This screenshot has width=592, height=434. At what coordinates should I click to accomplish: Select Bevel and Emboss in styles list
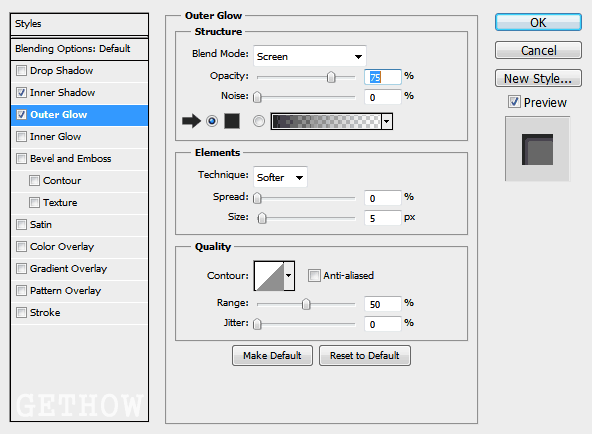[70, 159]
